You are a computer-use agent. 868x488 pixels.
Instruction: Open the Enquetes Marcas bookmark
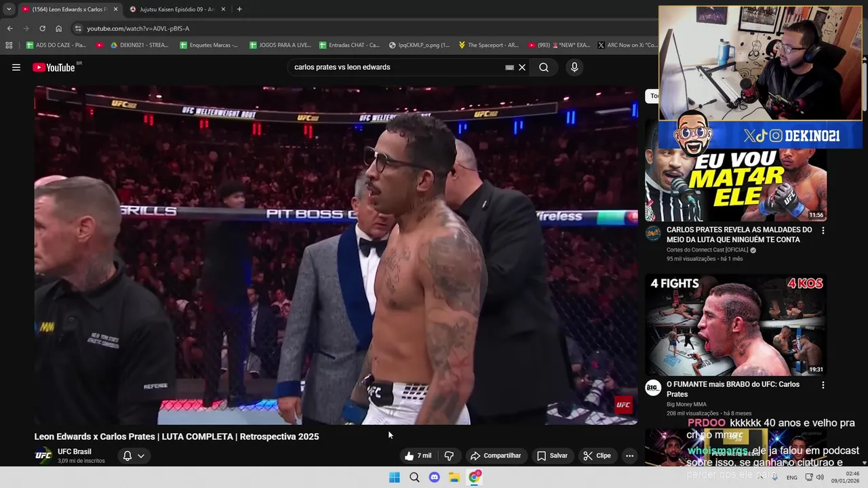pyautogui.click(x=209, y=45)
